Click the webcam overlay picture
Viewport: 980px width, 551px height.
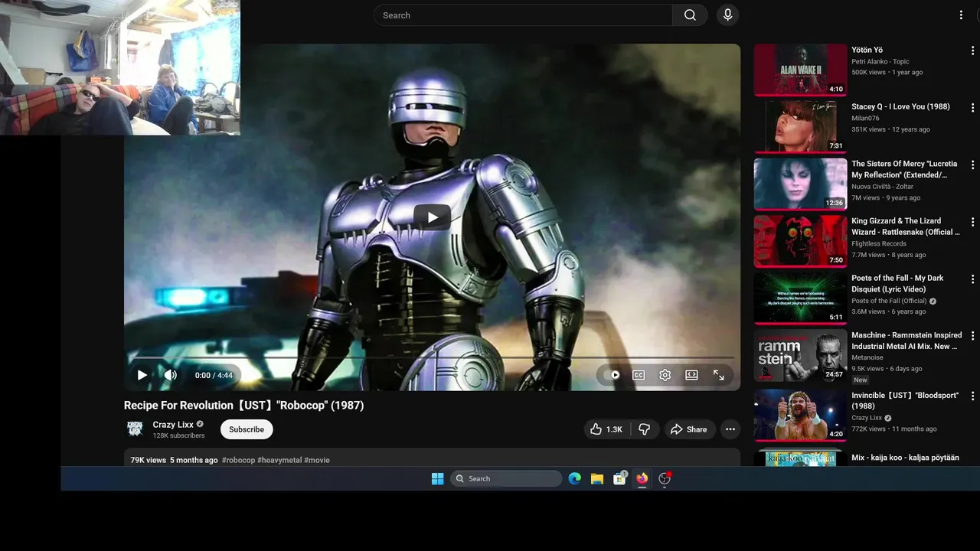tap(120, 67)
